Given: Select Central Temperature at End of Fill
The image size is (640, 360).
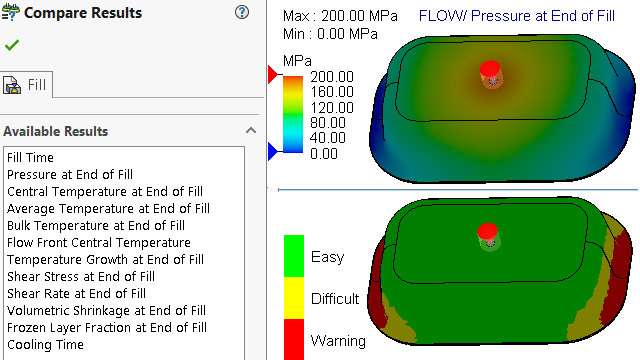Looking at the screenshot, I should pos(105,191).
